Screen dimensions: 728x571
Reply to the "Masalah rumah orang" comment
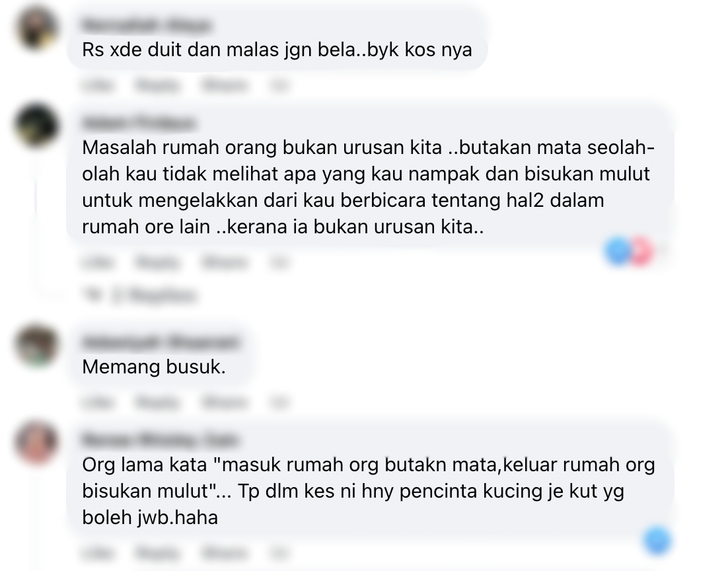click(x=157, y=262)
